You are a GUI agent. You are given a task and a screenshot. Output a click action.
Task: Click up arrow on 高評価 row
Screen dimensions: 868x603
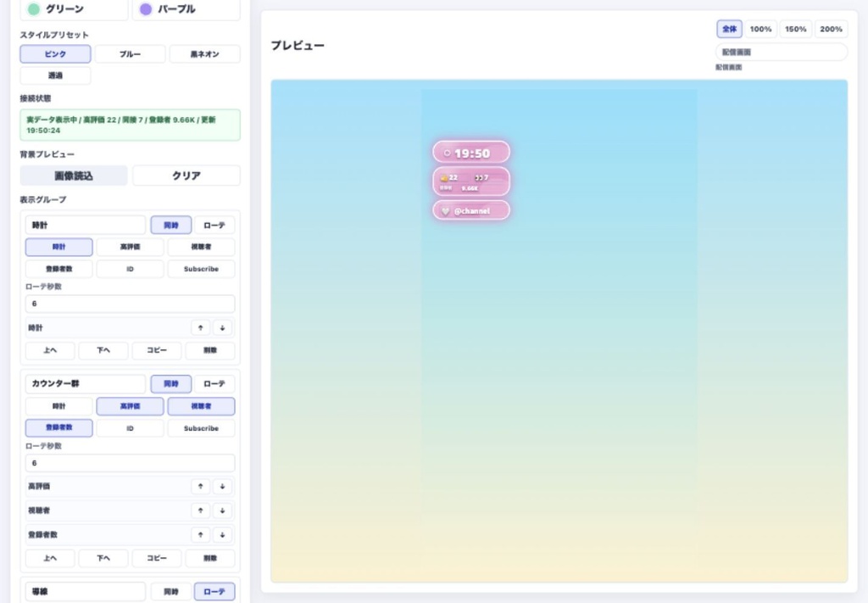pyautogui.click(x=200, y=486)
